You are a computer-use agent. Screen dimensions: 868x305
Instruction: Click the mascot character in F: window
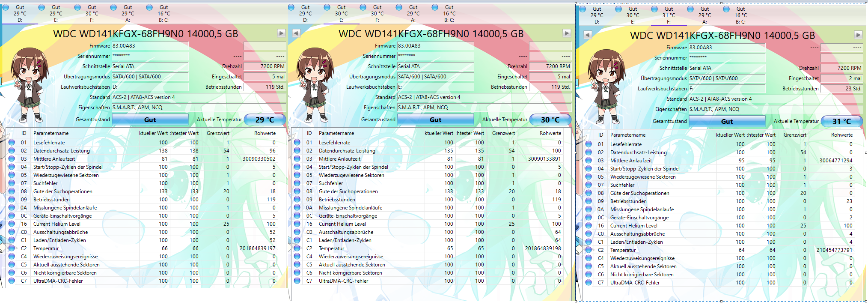tap(606, 86)
